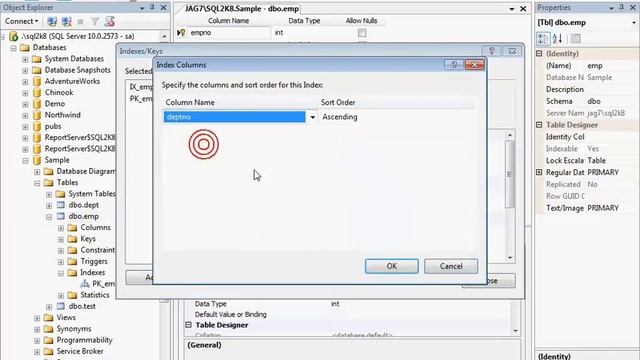The image size is (640, 360).
Task: Toggle auto-hide pin on Object Explorer
Action: [x=152, y=7]
